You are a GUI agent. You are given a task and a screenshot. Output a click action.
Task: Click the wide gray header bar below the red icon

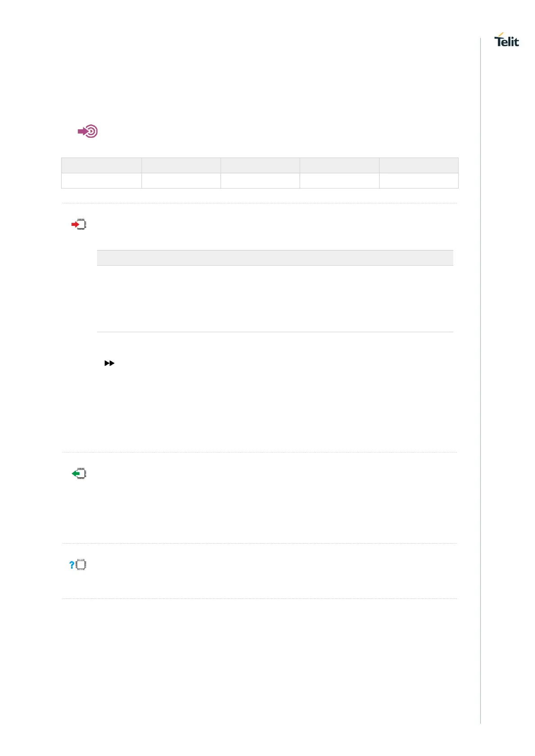click(x=275, y=258)
